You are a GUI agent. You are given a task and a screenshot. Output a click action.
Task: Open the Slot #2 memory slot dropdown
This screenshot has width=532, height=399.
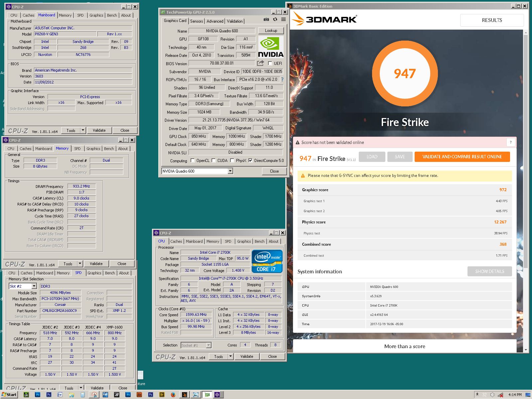(34, 286)
